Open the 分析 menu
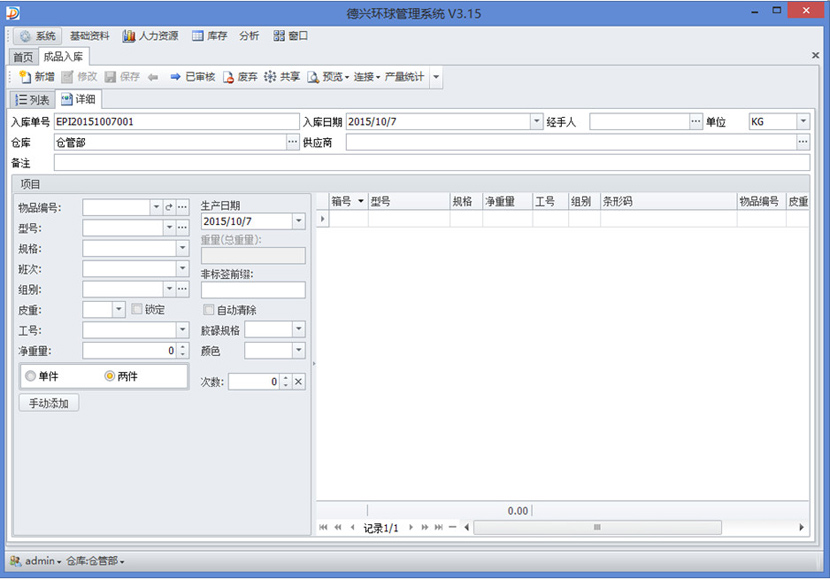 pyautogui.click(x=249, y=36)
